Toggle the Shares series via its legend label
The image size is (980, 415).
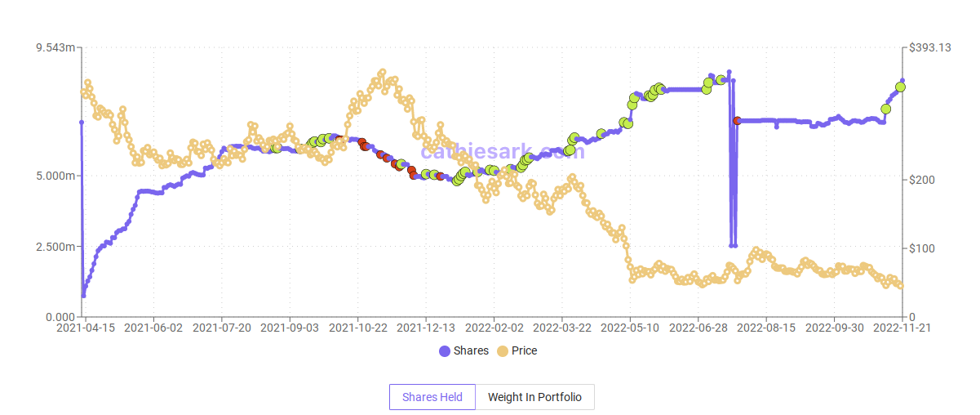tap(471, 351)
